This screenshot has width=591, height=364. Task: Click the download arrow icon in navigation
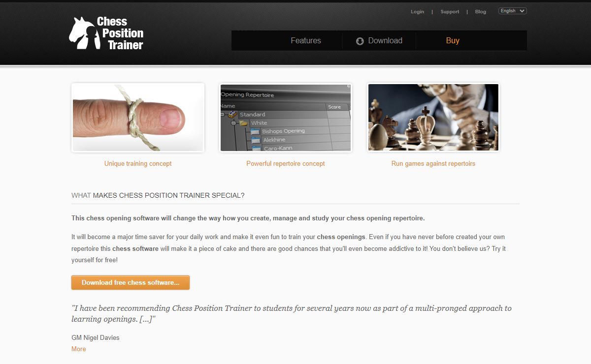tap(360, 41)
